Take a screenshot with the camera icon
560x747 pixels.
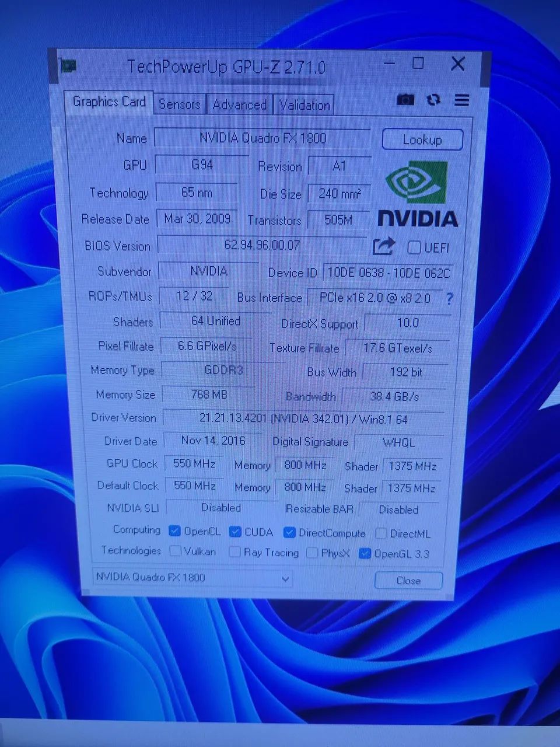tap(405, 100)
